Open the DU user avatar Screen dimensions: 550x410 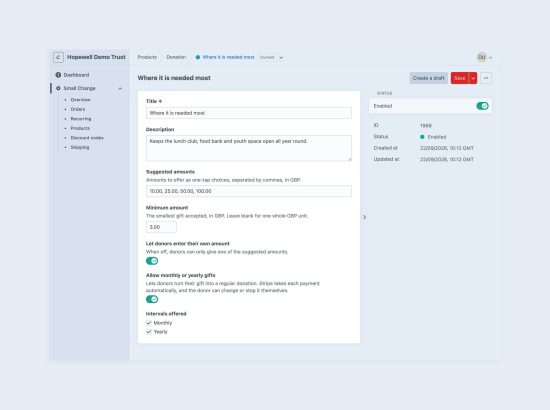coord(482,57)
